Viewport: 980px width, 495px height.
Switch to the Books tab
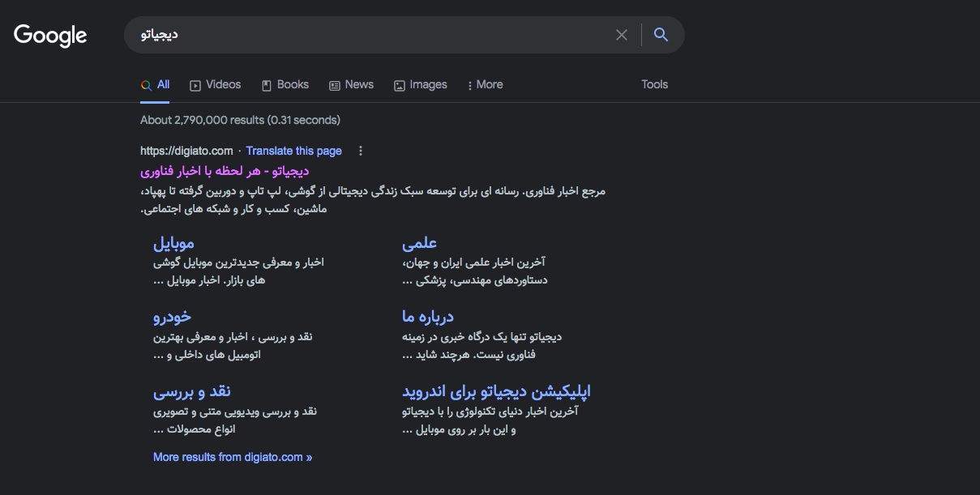285,84
